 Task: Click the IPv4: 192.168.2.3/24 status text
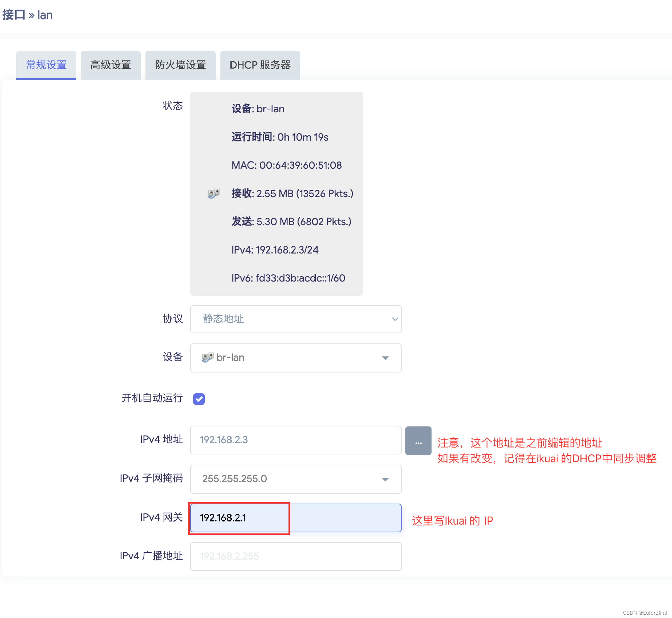[275, 250]
